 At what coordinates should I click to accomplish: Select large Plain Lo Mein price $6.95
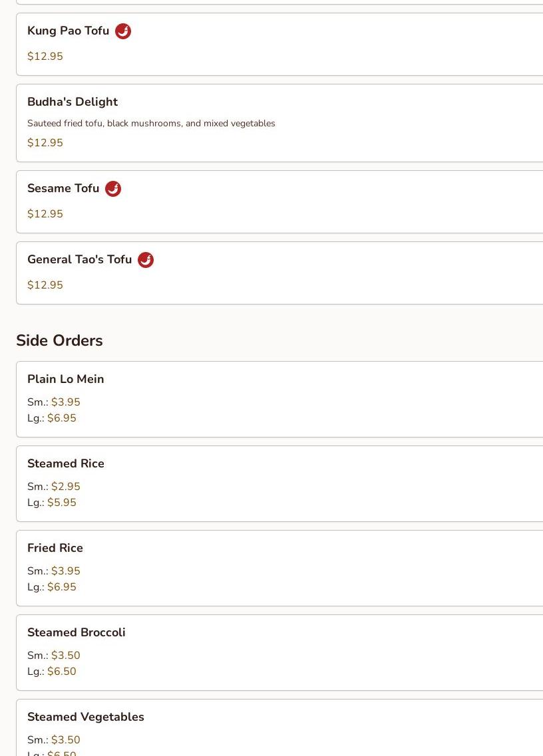tap(61, 418)
